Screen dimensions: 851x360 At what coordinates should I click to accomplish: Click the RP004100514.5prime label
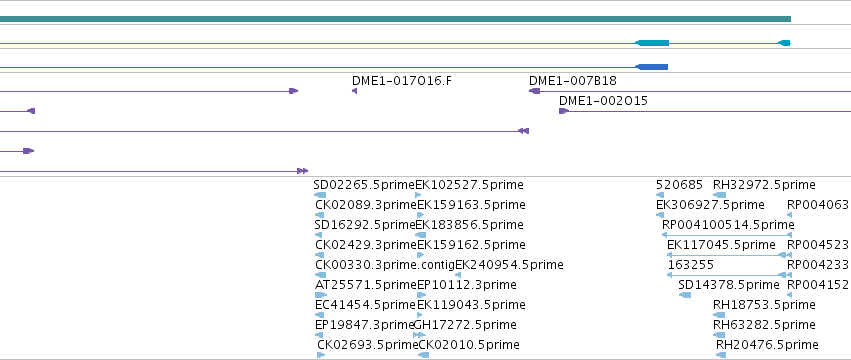click(728, 225)
